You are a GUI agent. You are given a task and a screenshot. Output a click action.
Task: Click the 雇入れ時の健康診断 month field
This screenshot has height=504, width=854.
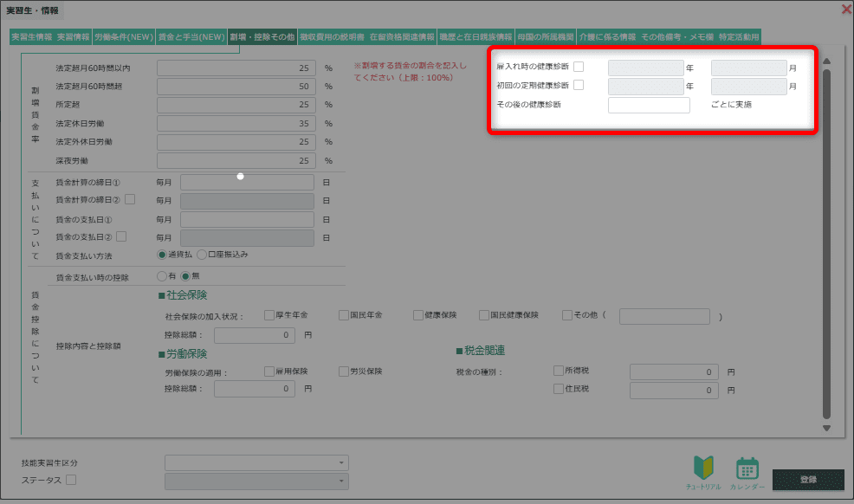[749, 68]
